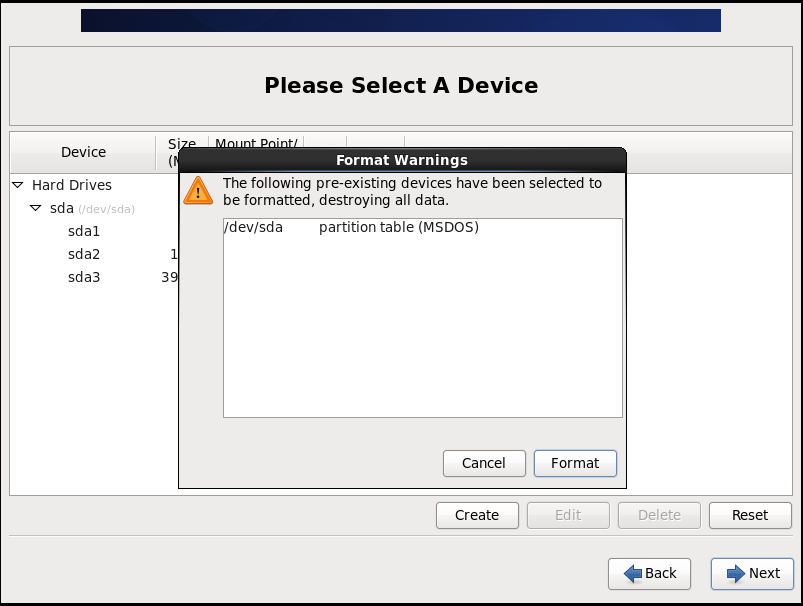Reset the partition layout

pyautogui.click(x=750, y=515)
